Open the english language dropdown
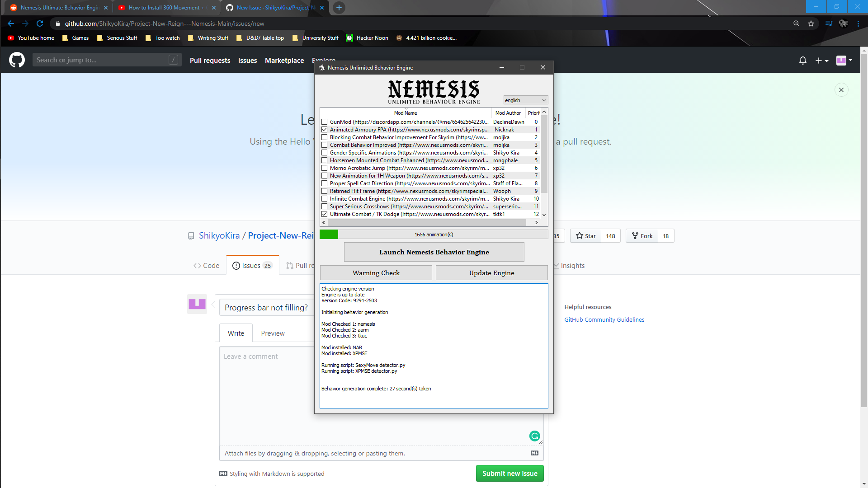868x488 pixels. [525, 100]
